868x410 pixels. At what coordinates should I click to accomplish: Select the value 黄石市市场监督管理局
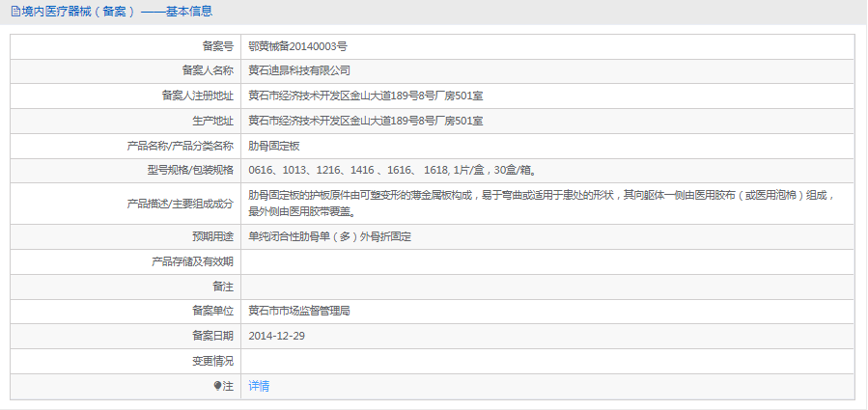click(299, 311)
